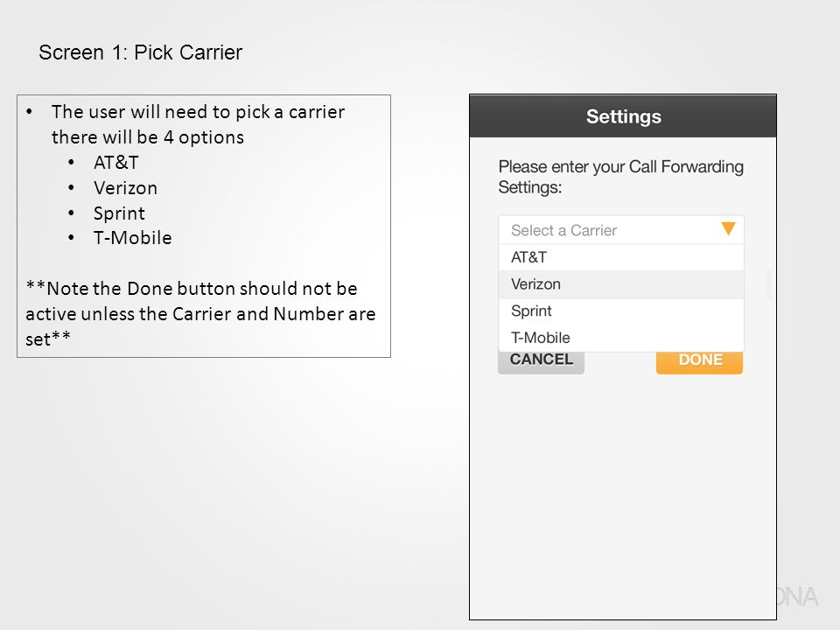
Task: Click the Verizon bullet in the notes box
Action: [125, 188]
